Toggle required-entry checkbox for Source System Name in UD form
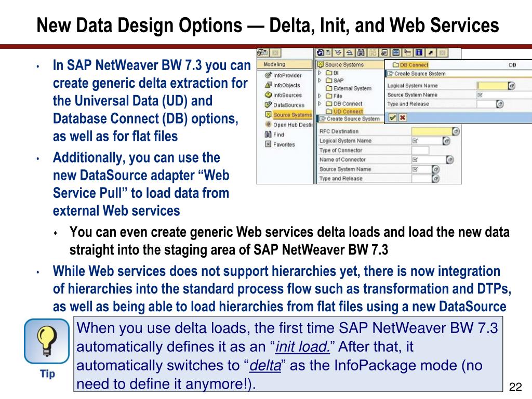Image resolution: width=532 pixels, height=399 pixels. [x=415, y=169]
